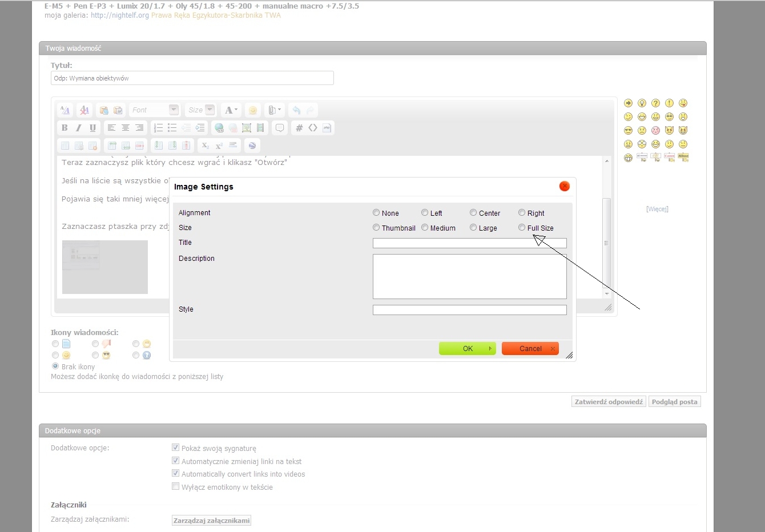Click the insert link globe icon
Screen dimensions: 765x532
[219, 128]
